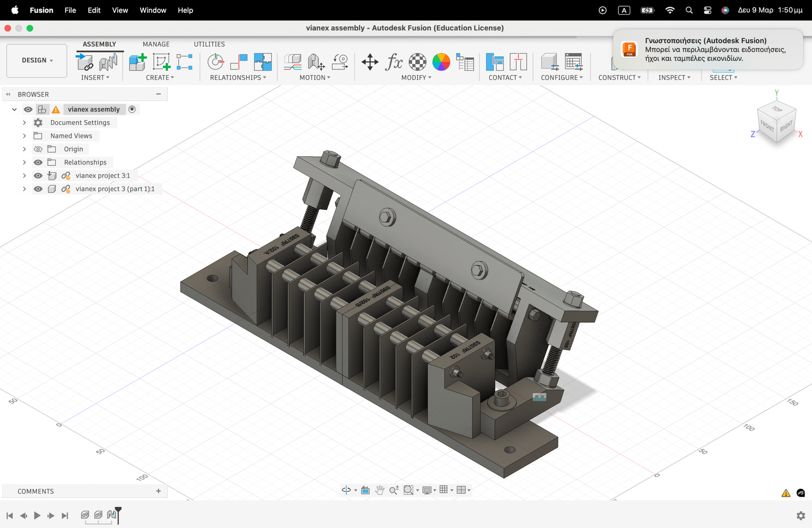This screenshot has width=812, height=528.
Task: Switch to the UTILITIES tab
Action: [209, 44]
